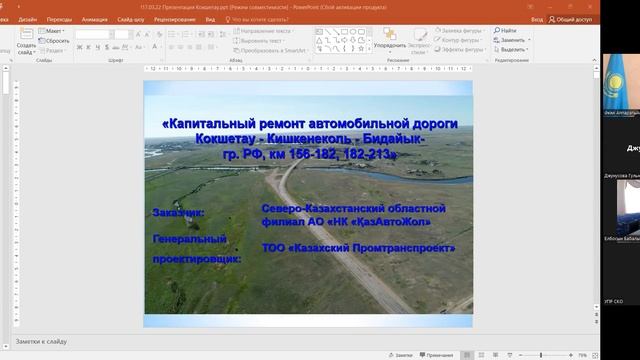The height and width of the screenshot is (360, 640).
Task: Collapse the ribbon with the chevron
Action: 594,60
